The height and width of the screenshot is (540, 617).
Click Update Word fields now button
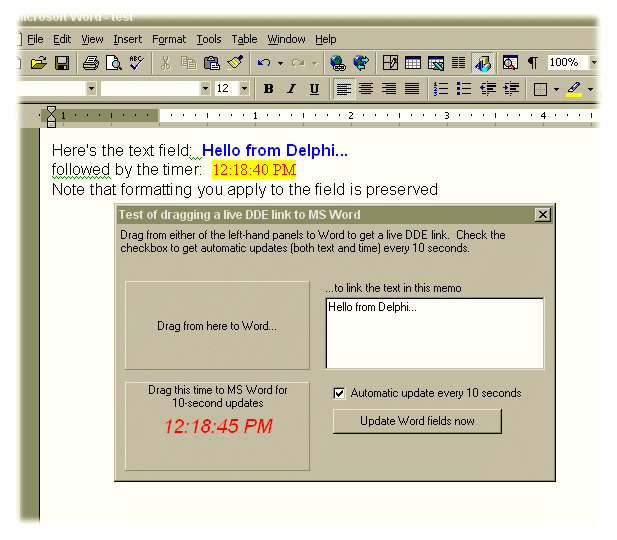point(417,421)
